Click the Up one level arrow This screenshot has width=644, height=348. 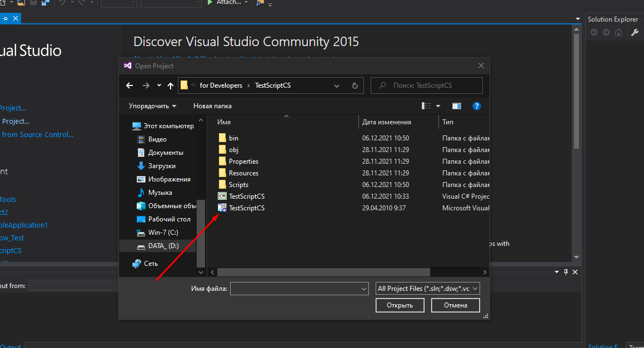[171, 85]
